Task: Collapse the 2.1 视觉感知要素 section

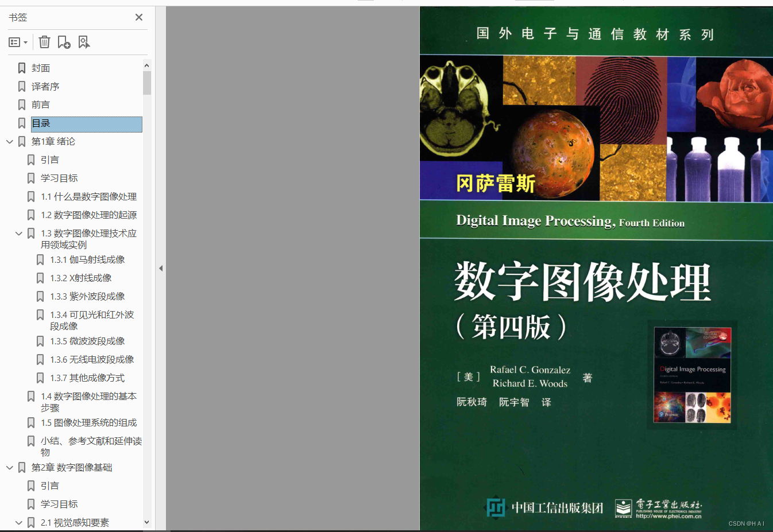Action: 19,523
